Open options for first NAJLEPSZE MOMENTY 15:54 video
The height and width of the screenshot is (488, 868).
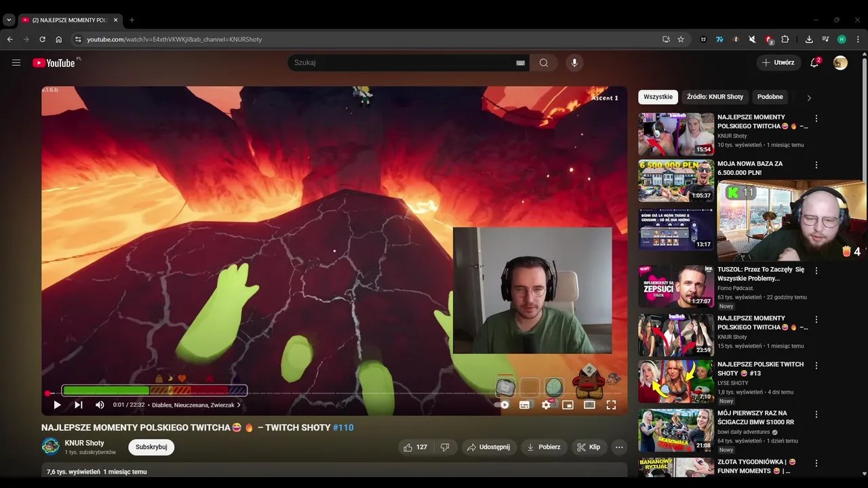(816, 119)
